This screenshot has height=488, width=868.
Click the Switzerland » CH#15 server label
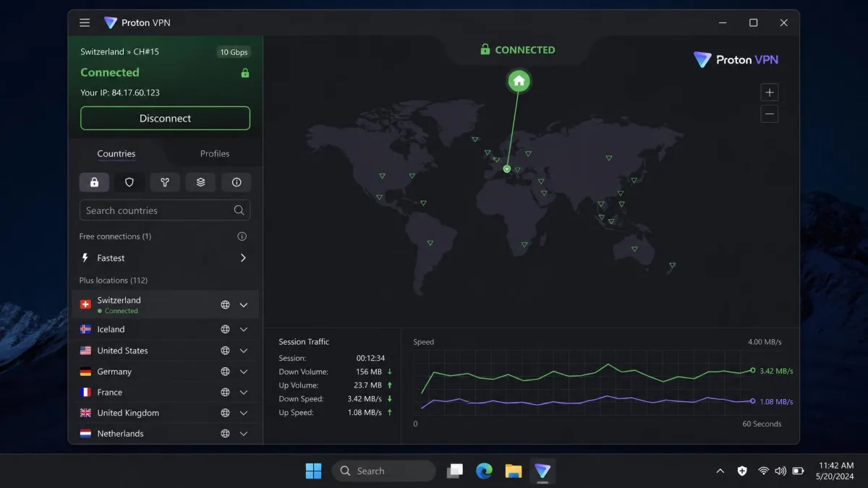[119, 52]
